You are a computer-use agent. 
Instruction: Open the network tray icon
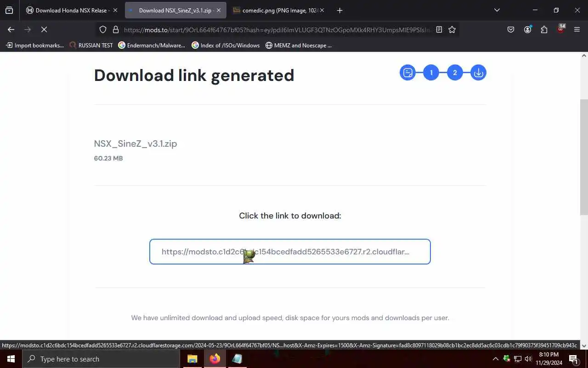pyautogui.click(x=518, y=359)
